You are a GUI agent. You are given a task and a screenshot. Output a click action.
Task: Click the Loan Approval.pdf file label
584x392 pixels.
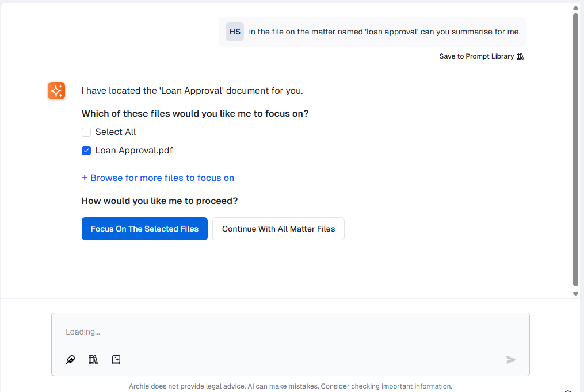tap(134, 151)
